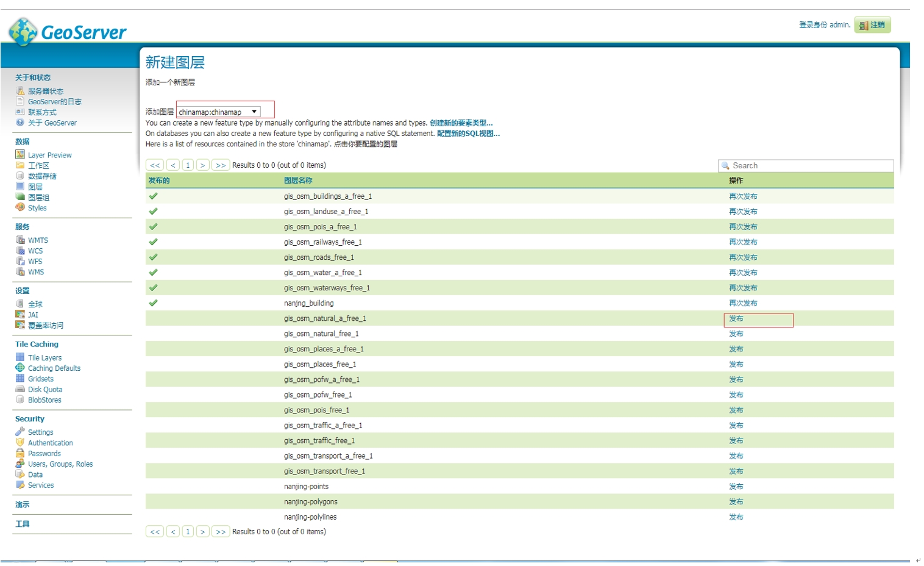Expand the 工具 sidebar section
Viewport: 924px width, 566px height.
click(x=23, y=524)
